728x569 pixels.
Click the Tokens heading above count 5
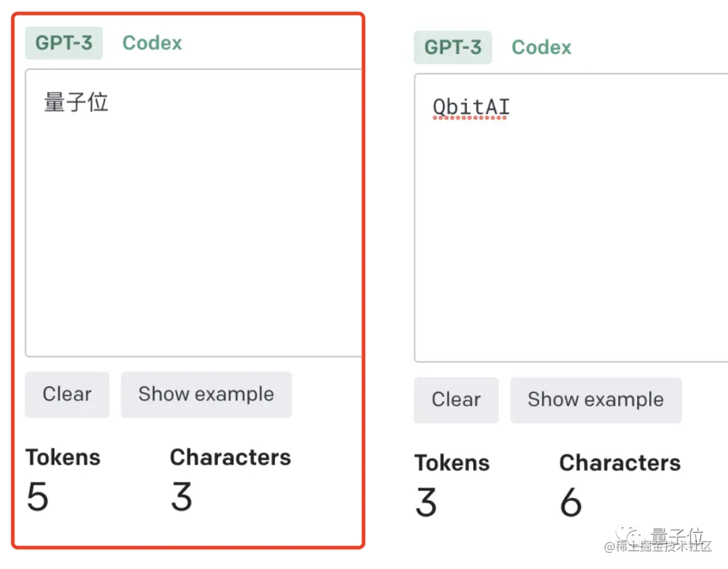pyautogui.click(x=63, y=458)
